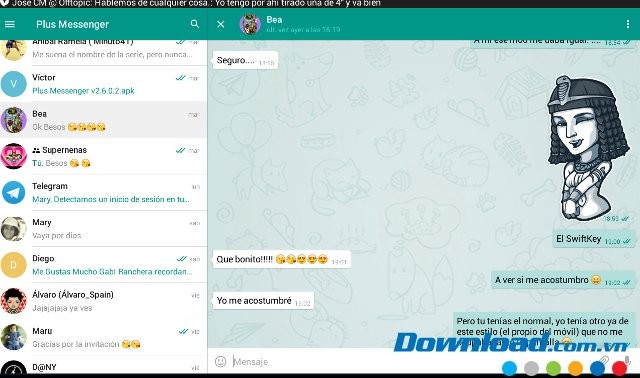Tap Maru's profile photo

pos(13,337)
